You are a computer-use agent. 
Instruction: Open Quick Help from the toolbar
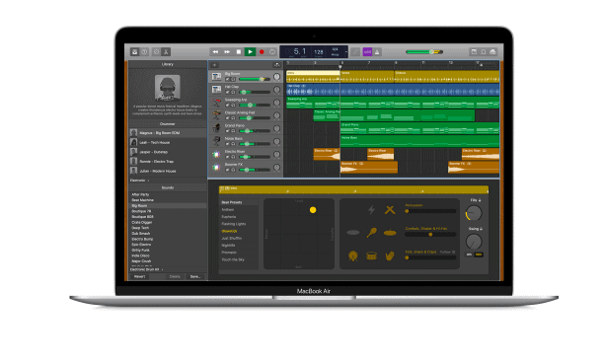tap(145, 52)
